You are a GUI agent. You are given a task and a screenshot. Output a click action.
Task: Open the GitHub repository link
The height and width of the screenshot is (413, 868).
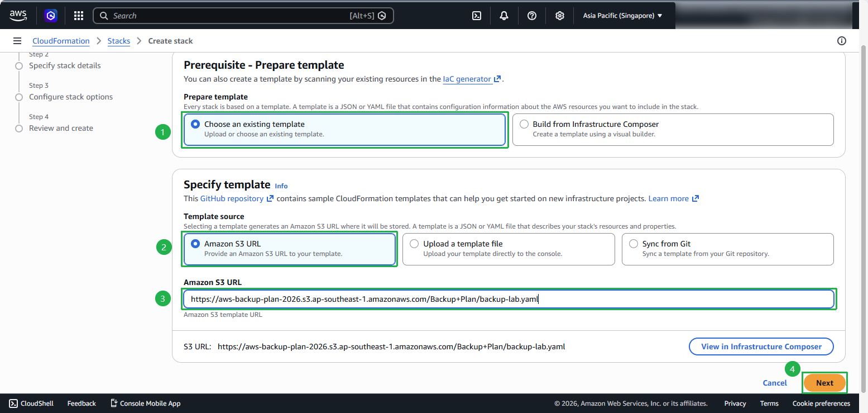coord(237,198)
